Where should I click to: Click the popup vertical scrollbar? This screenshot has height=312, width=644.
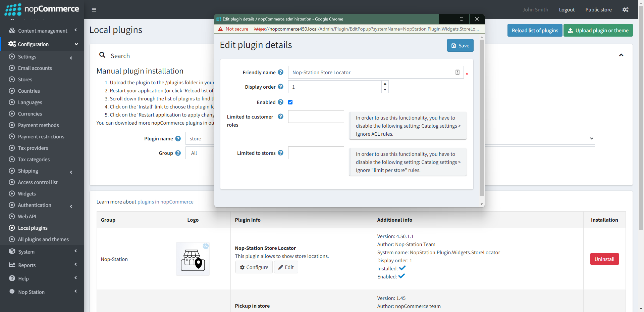click(x=482, y=118)
